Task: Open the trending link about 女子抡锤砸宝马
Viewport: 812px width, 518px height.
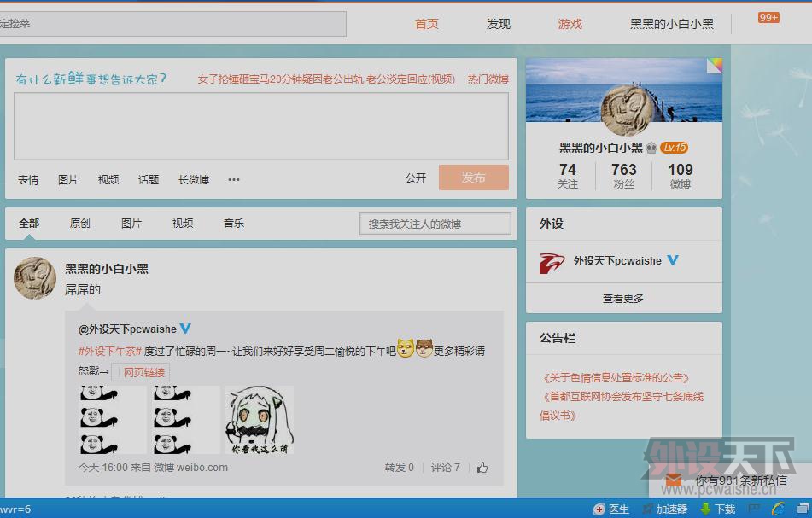Action: point(326,79)
